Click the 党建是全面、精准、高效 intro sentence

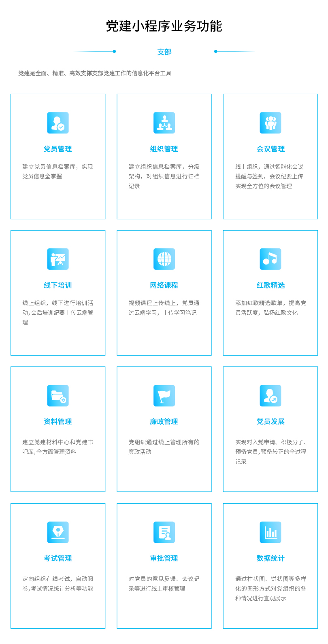click(95, 73)
